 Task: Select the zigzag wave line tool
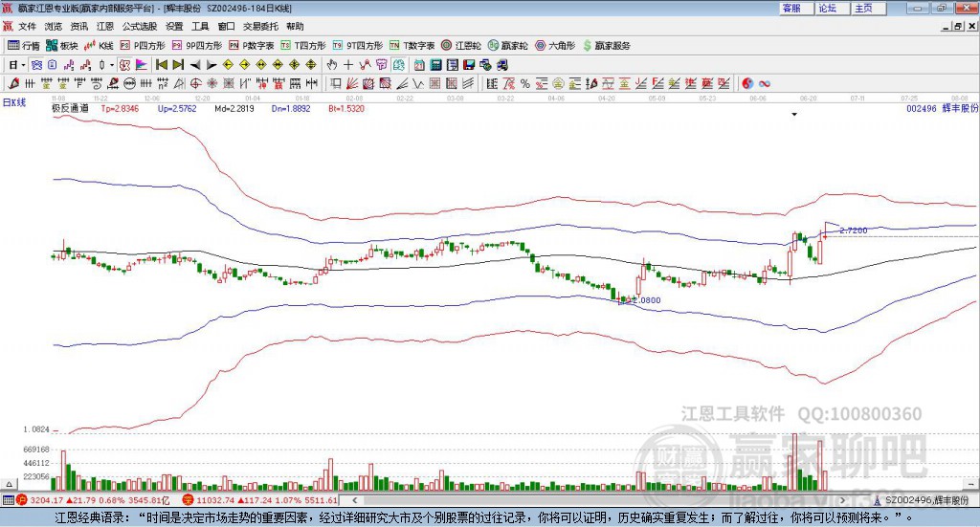click(x=417, y=83)
